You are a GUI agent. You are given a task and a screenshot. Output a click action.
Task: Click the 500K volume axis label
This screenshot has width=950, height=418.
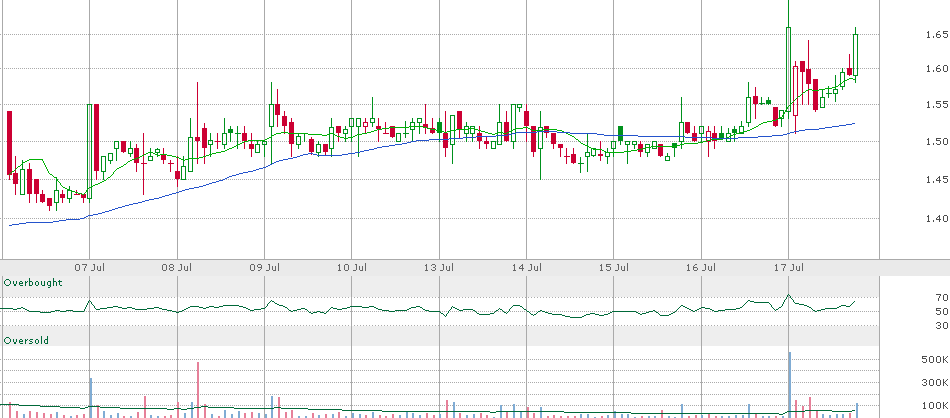(934, 360)
